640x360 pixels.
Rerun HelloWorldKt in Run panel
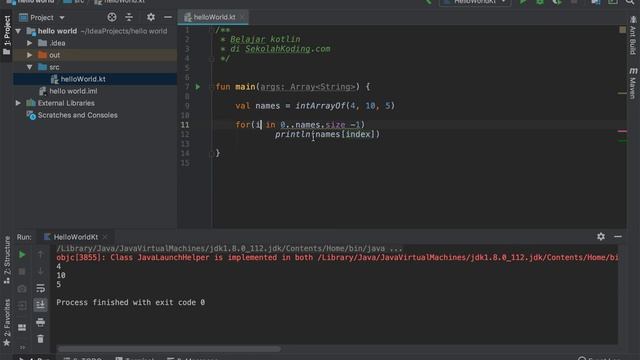coord(22,255)
